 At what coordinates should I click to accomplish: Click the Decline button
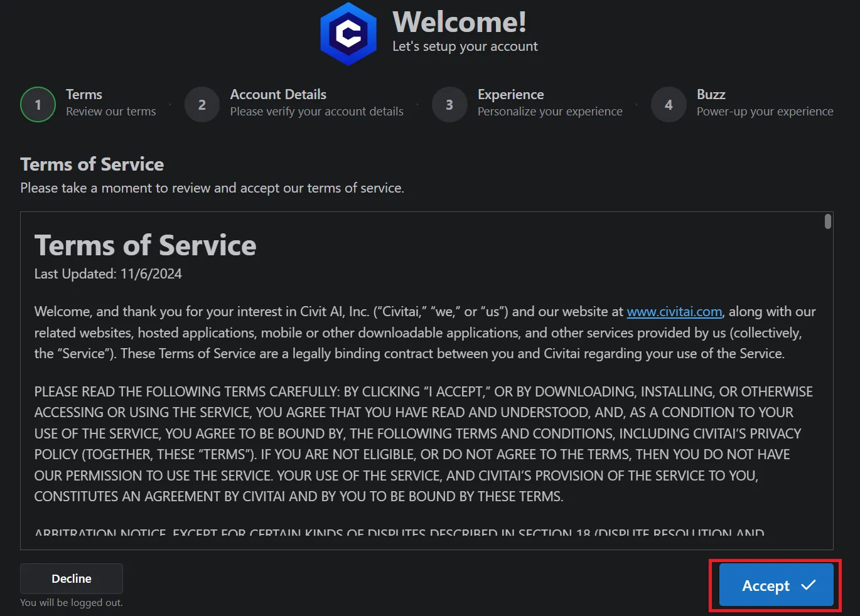[72, 578]
